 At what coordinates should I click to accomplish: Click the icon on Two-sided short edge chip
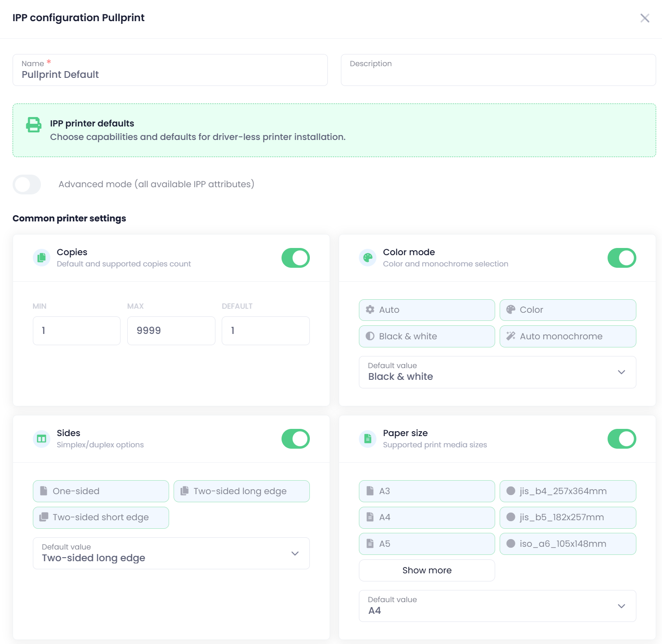coord(44,517)
